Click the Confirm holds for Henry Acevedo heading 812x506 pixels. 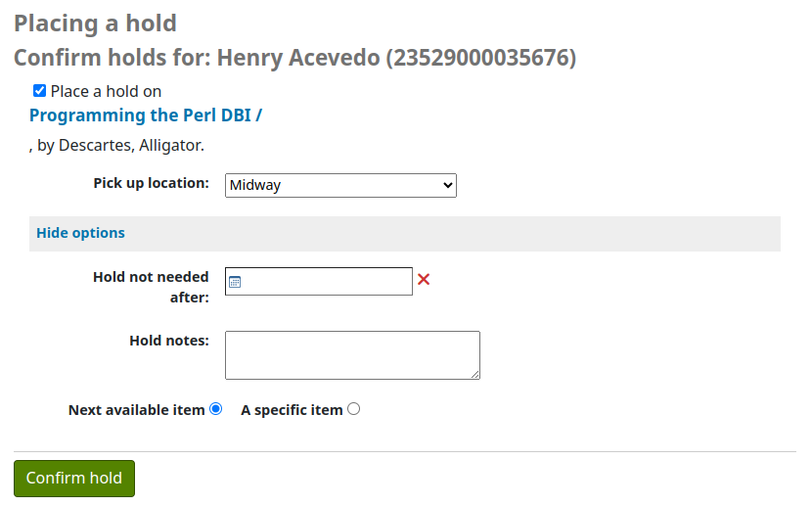(294, 58)
